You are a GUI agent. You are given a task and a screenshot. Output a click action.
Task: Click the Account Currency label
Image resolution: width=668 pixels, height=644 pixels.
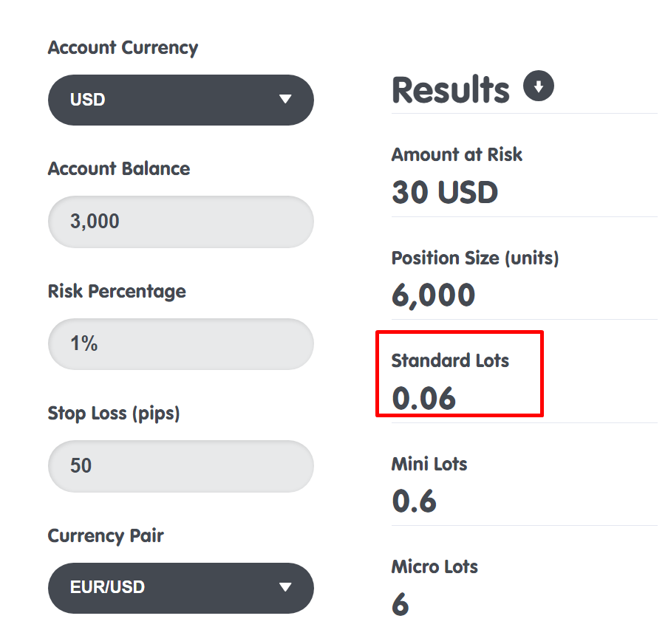[123, 48]
